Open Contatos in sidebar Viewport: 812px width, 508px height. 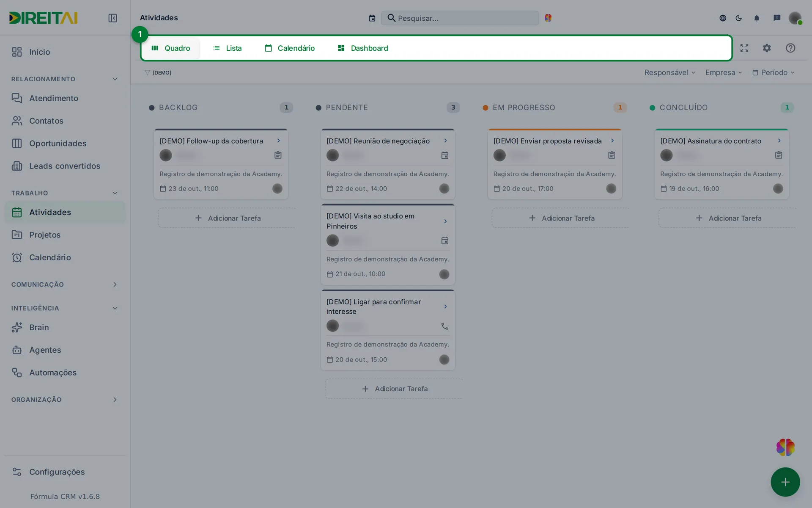click(65, 121)
